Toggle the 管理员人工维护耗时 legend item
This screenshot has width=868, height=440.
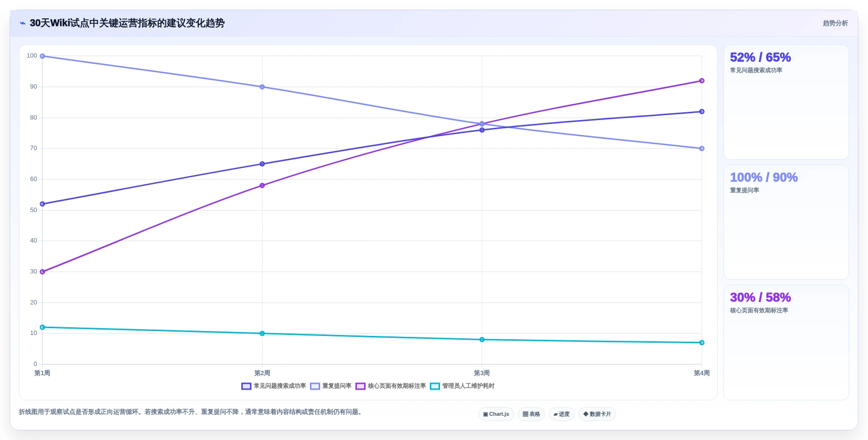(462, 386)
